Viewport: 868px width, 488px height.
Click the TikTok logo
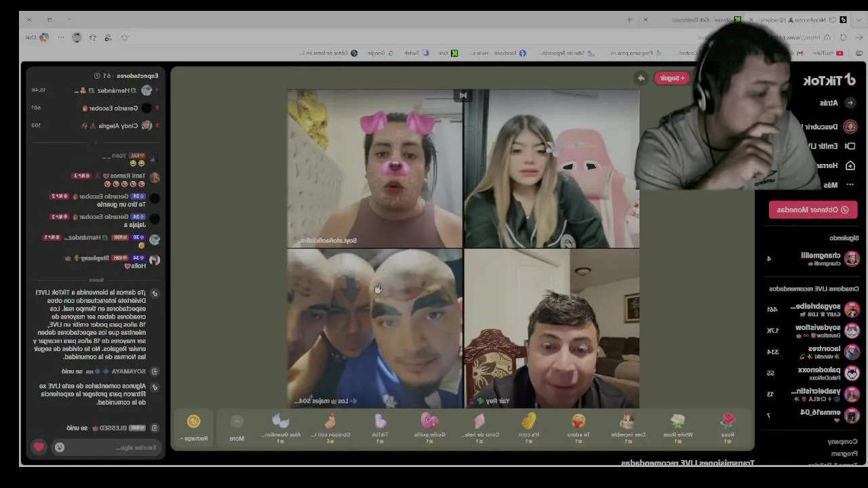829,81
